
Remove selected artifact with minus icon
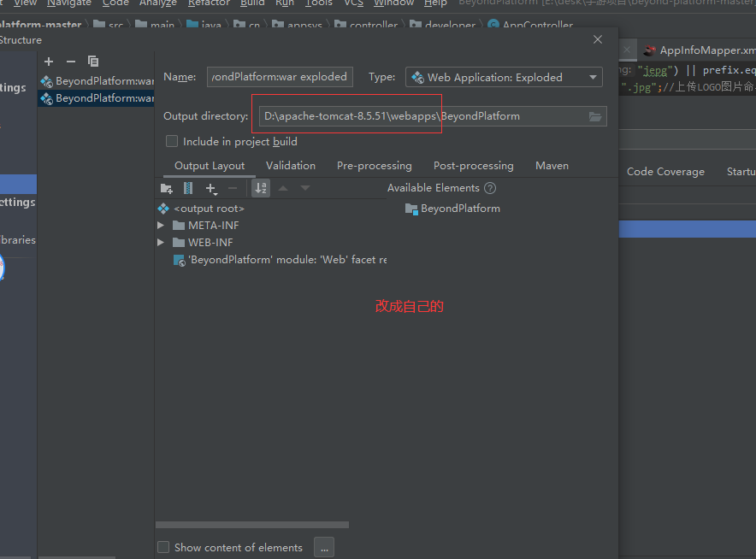[x=71, y=62]
